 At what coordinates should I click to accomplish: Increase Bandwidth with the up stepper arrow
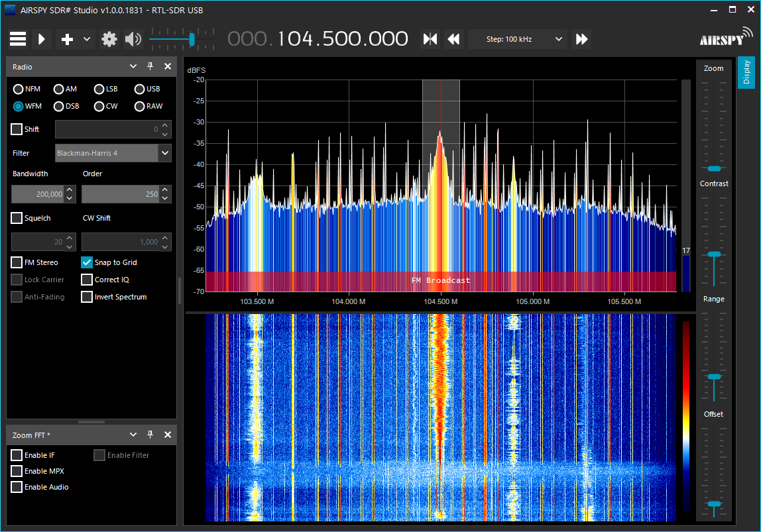[x=70, y=189]
